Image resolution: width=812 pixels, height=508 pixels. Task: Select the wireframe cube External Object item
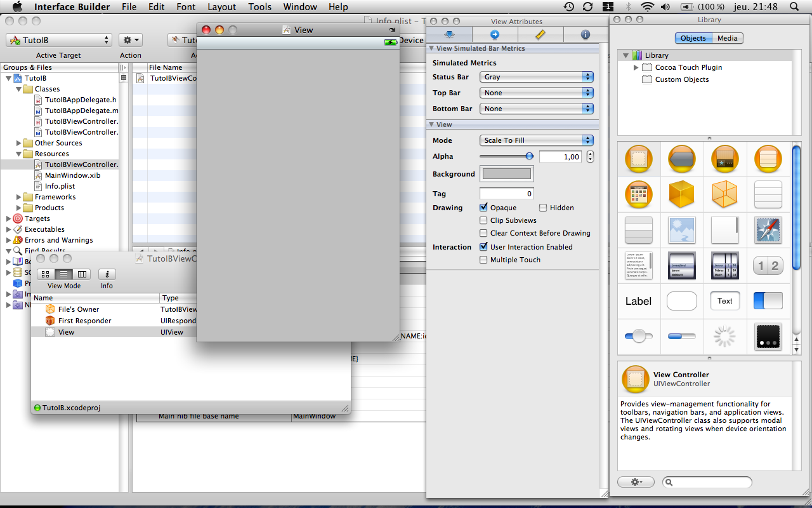pyautogui.click(x=725, y=194)
